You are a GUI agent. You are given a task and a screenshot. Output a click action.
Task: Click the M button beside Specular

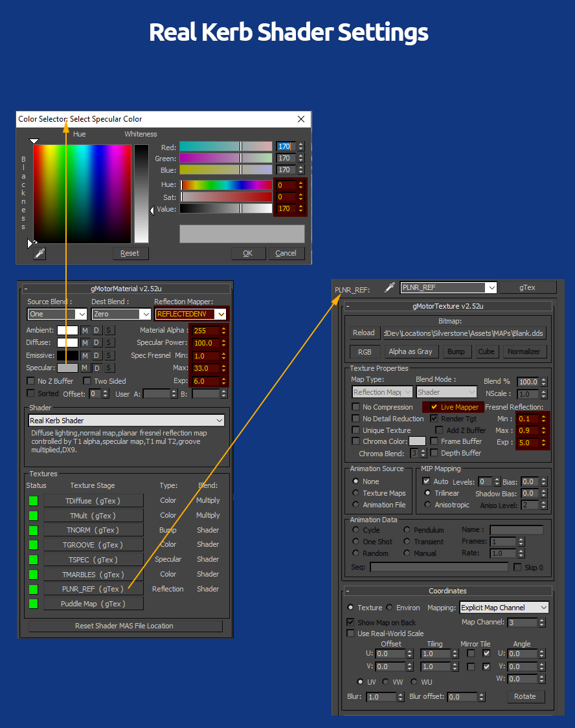85,368
